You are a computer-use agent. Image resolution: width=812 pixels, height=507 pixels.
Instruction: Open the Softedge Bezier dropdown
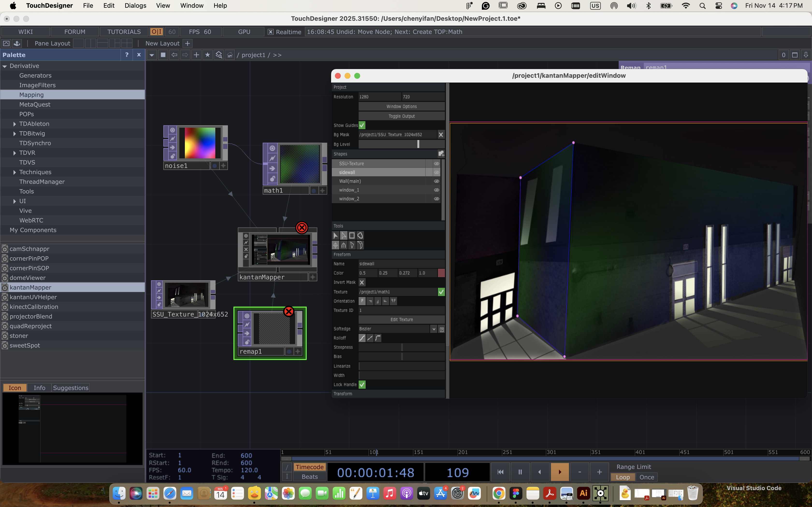tap(434, 329)
